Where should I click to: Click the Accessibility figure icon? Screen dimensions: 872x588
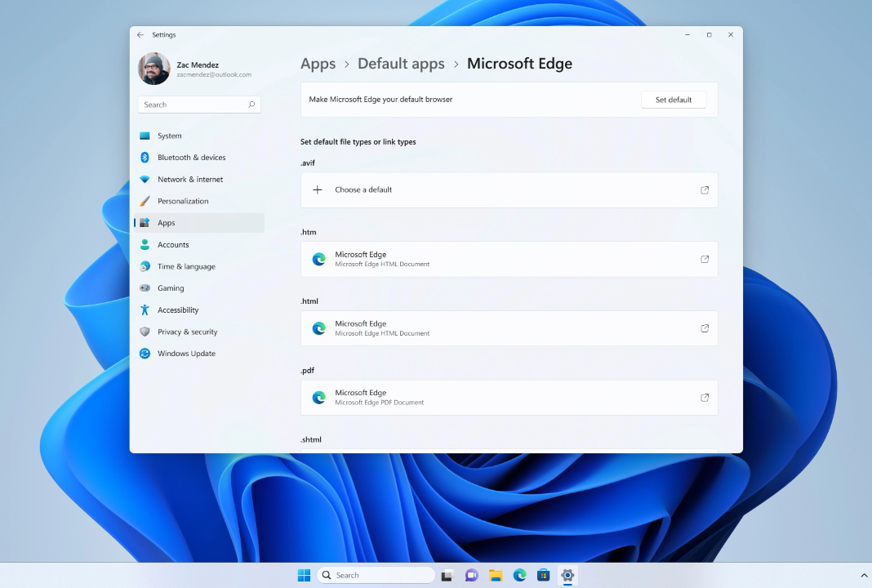tap(145, 310)
